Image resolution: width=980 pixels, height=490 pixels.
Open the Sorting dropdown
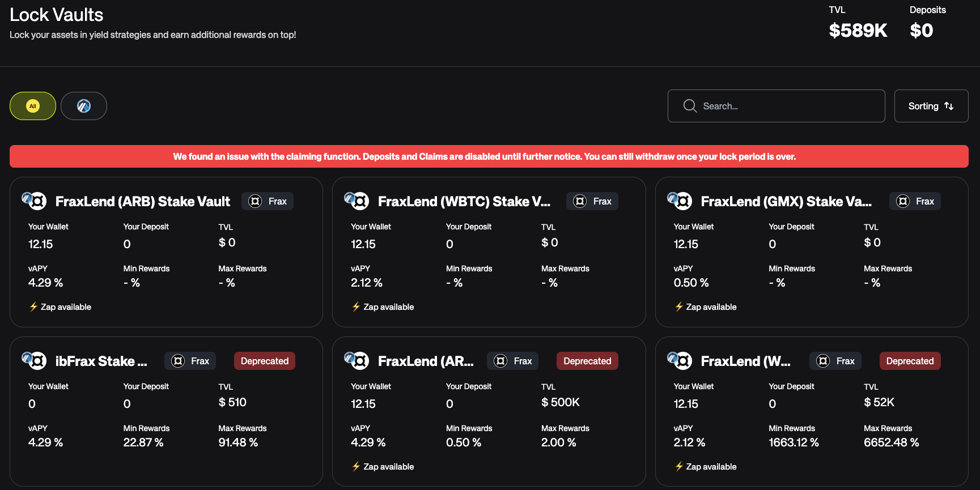931,106
